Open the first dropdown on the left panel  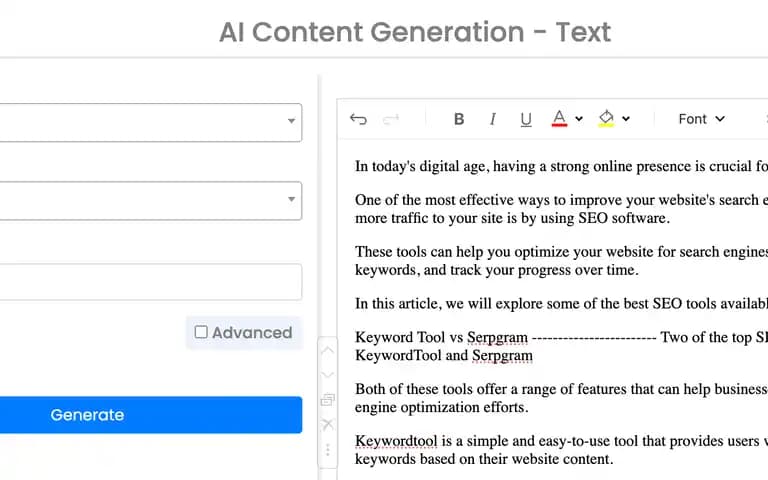tap(151, 122)
